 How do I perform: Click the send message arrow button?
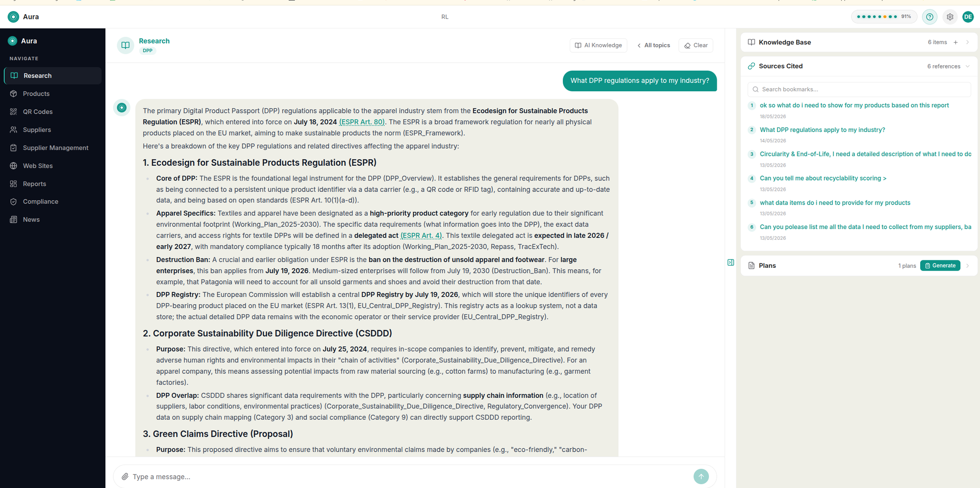(701, 476)
